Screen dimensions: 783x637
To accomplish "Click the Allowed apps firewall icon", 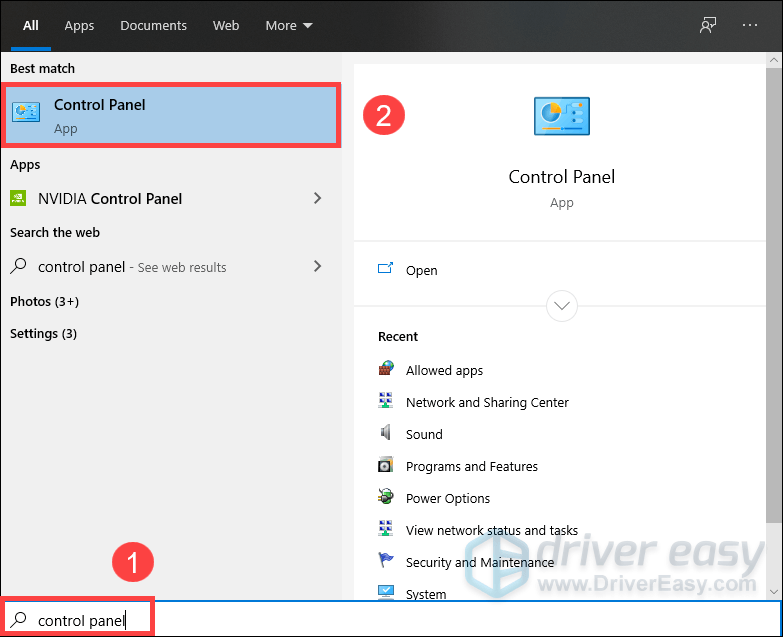I will point(386,368).
